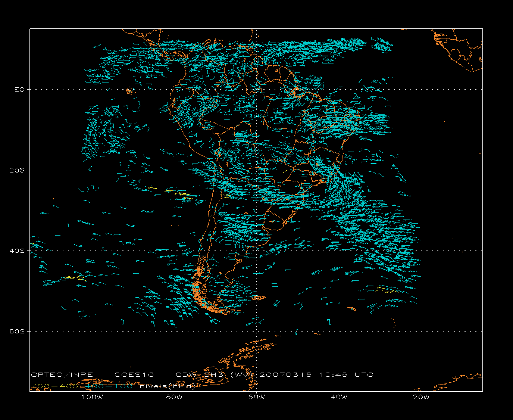Click the CPTEC/INPE text in caption
The width and height of the screenshot is (513, 420).
[x=63, y=374]
